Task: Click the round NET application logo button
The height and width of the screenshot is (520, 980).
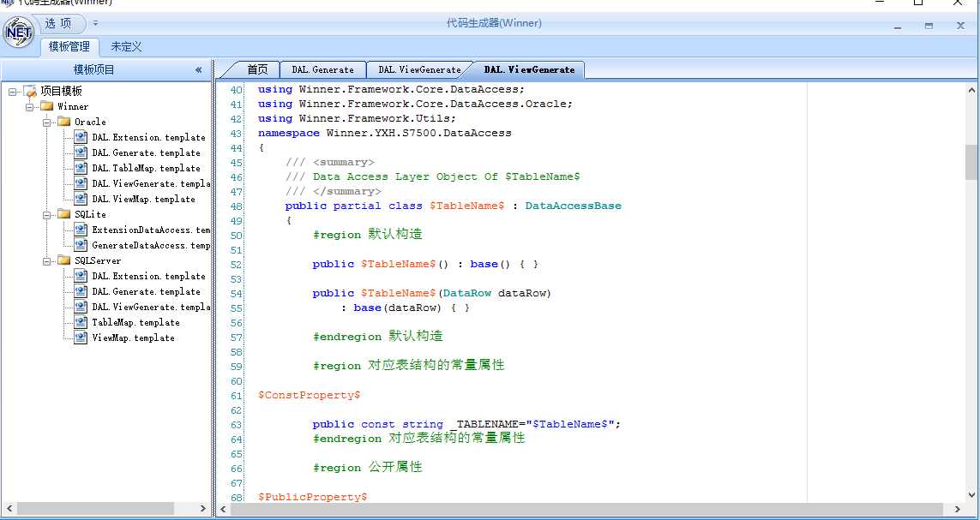Action: coord(19,31)
